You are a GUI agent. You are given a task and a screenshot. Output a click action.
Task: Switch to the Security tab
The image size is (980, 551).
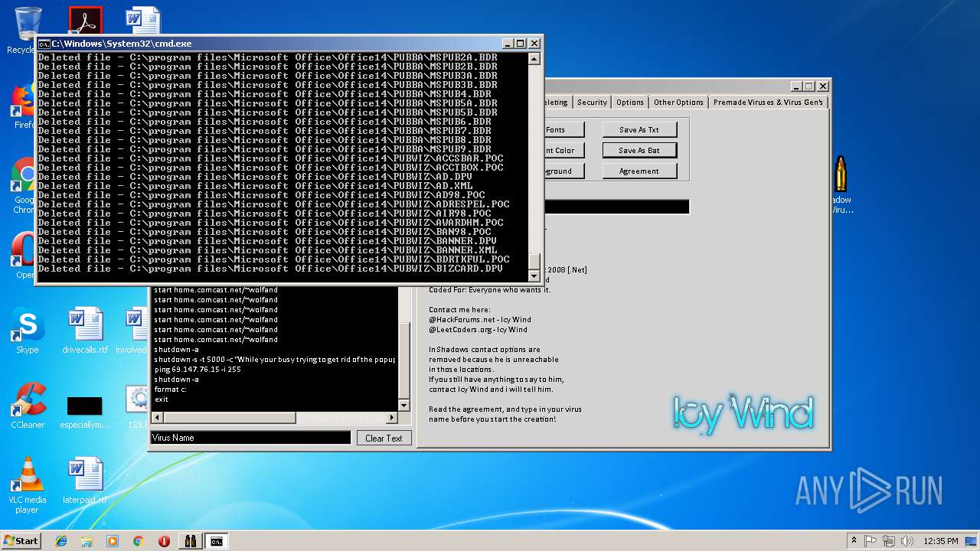(x=592, y=102)
